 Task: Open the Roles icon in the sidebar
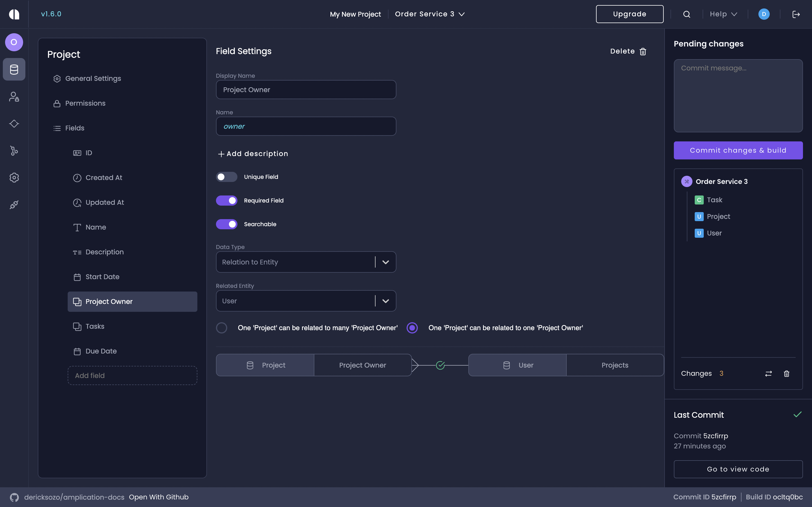14,97
